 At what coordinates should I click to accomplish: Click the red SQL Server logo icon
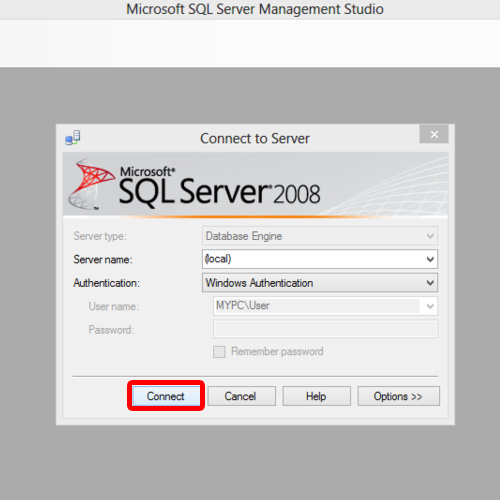click(x=92, y=183)
